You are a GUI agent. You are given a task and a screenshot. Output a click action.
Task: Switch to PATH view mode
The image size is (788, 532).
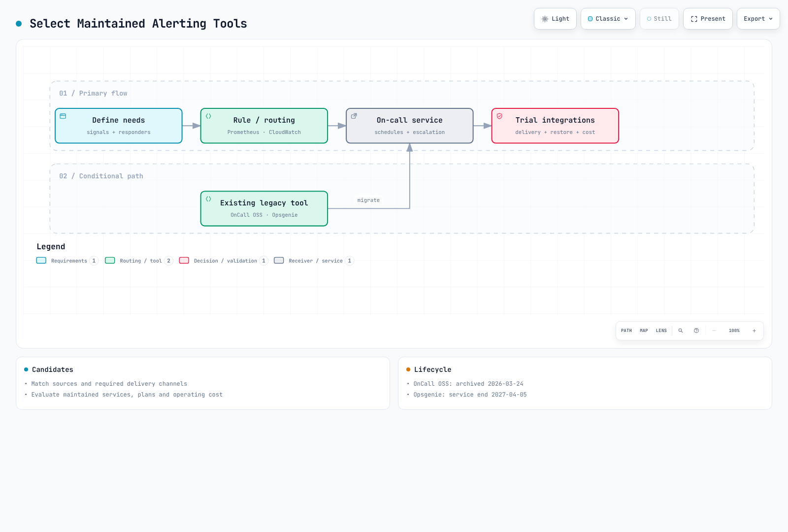(626, 331)
